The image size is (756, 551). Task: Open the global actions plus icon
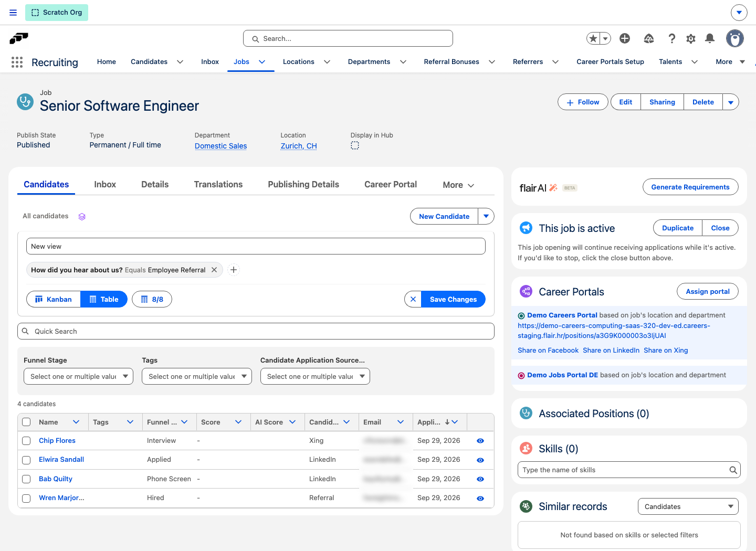tap(625, 38)
